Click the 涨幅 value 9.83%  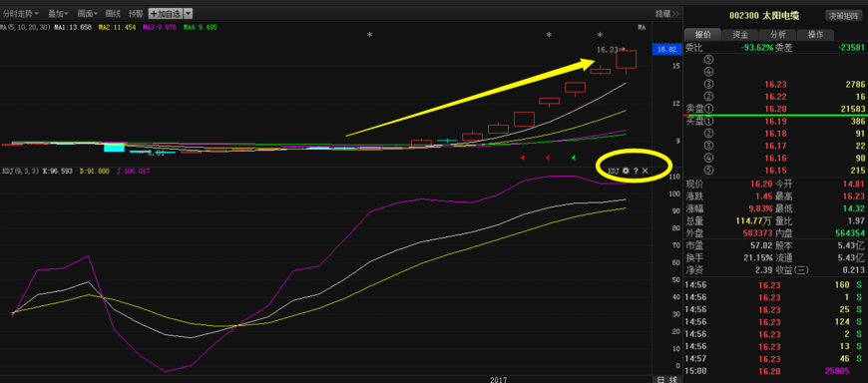pyautogui.click(x=761, y=208)
